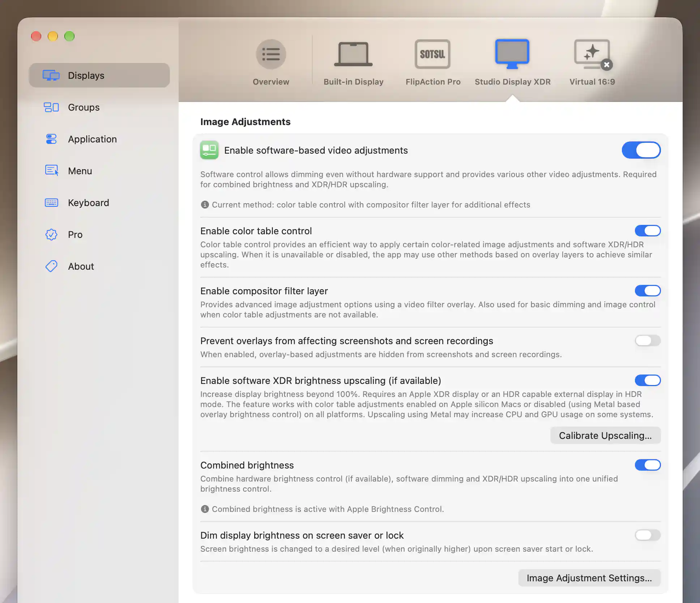Click the Displays sidebar icon

coord(51,75)
